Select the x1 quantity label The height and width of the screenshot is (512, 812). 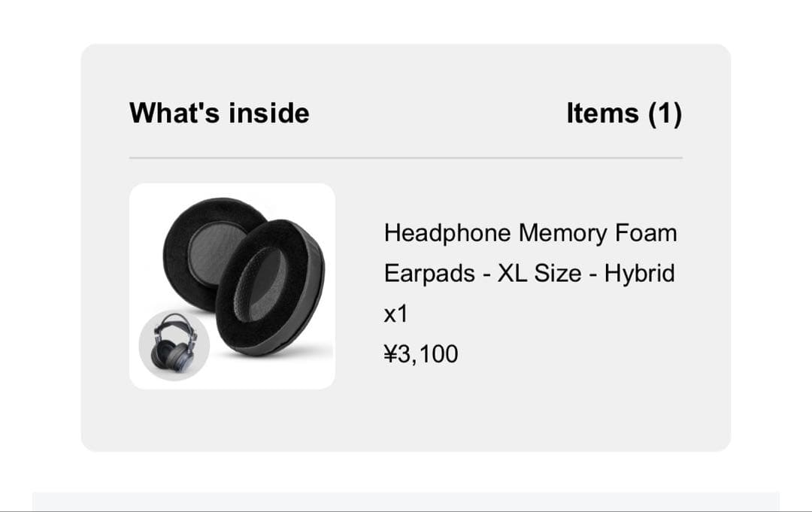pos(395,314)
